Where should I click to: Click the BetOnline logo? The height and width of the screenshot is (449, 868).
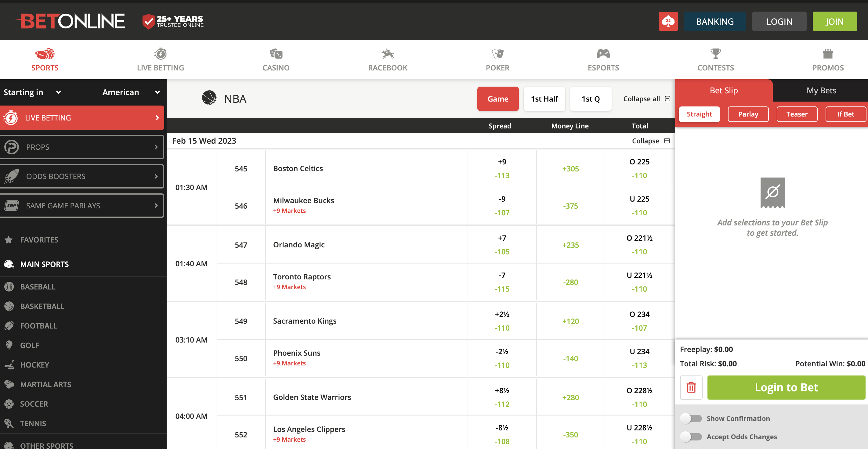coord(71,21)
